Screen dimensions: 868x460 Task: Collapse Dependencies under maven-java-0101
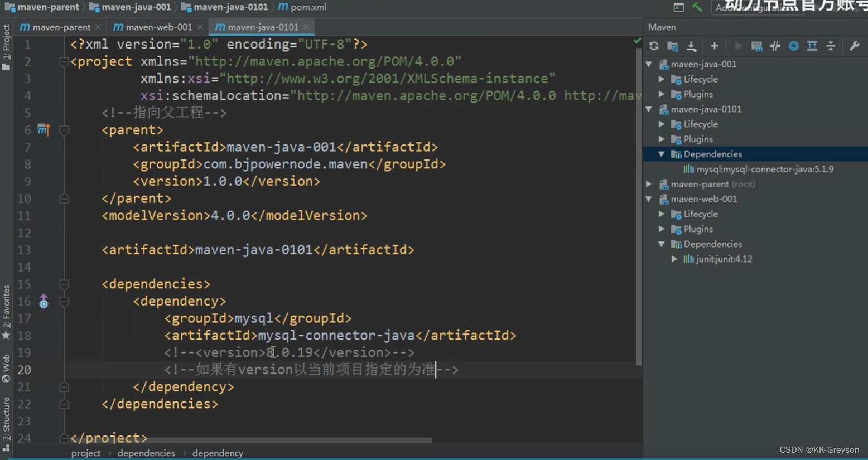[x=662, y=154]
